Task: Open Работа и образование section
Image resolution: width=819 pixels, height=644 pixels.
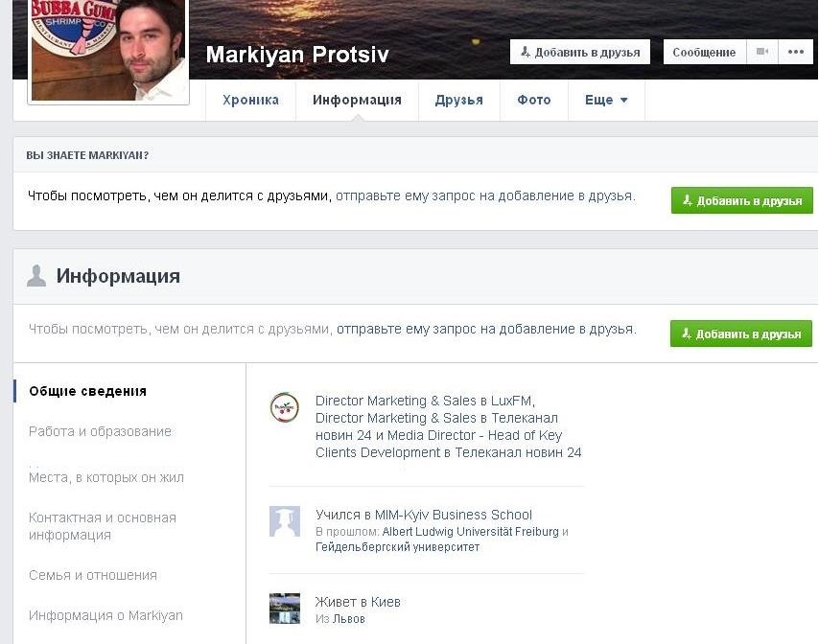Action: pos(101,431)
